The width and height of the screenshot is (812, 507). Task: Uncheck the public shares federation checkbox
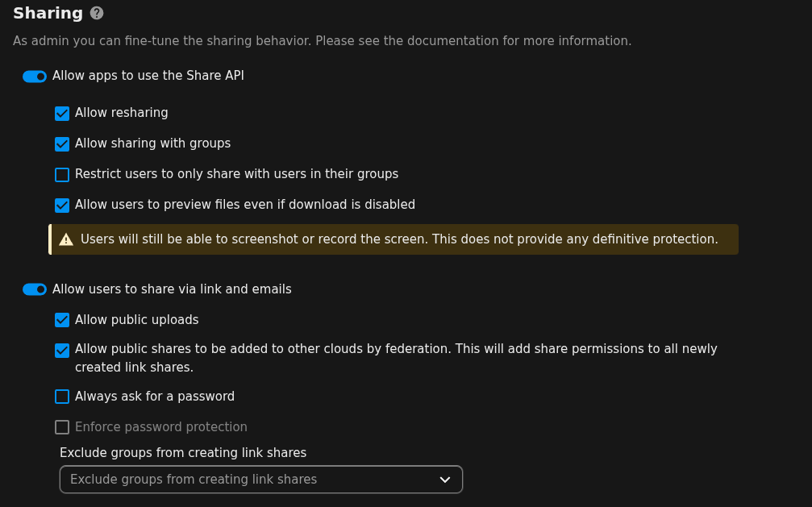click(x=62, y=351)
